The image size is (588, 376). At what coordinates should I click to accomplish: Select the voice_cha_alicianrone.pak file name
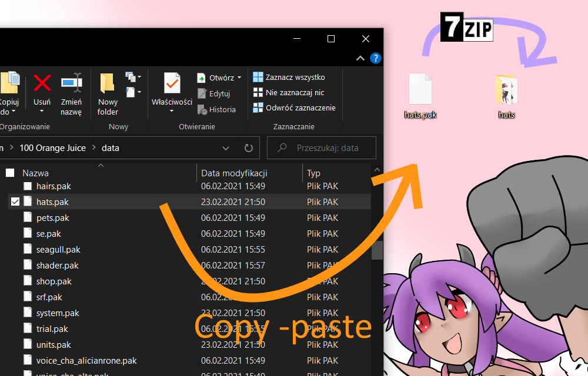pyautogui.click(x=86, y=361)
